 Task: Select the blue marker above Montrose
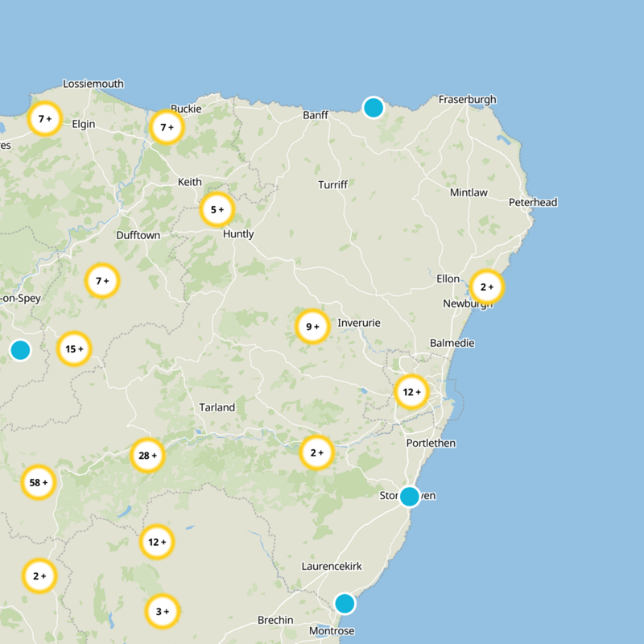click(x=345, y=603)
